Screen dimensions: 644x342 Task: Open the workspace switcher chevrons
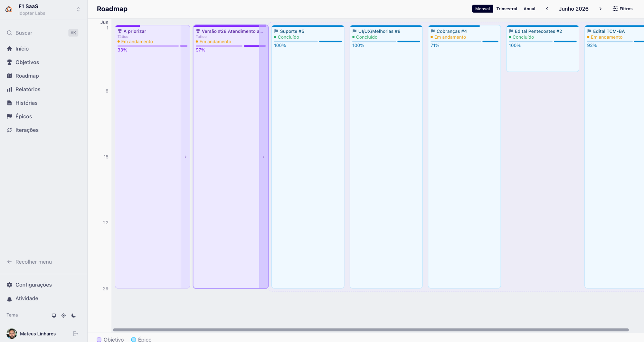(x=78, y=9)
